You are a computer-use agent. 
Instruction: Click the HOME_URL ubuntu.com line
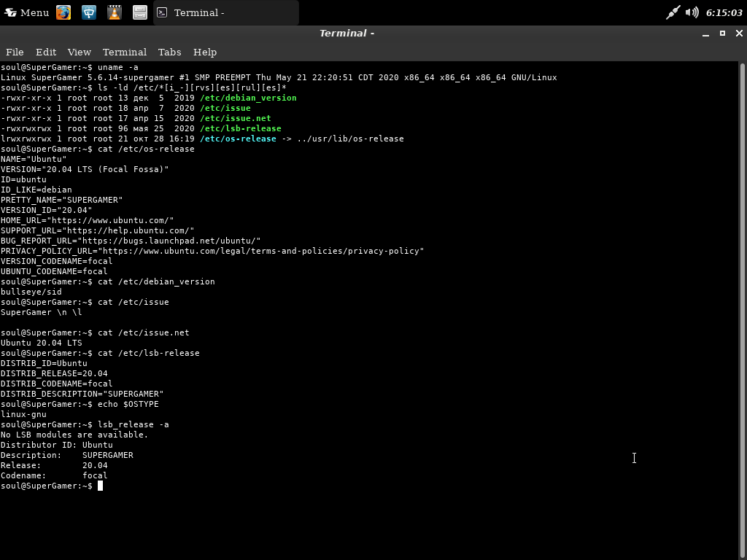click(88, 220)
